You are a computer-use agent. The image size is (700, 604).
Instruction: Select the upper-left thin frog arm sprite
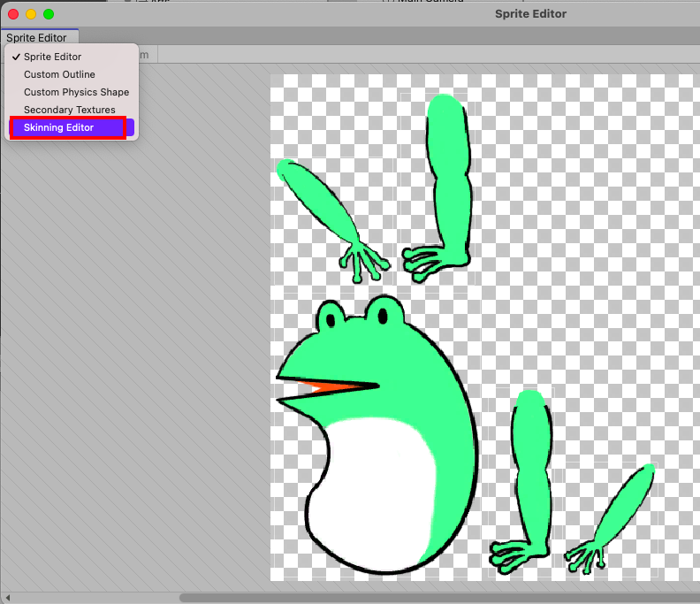point(333,221)
